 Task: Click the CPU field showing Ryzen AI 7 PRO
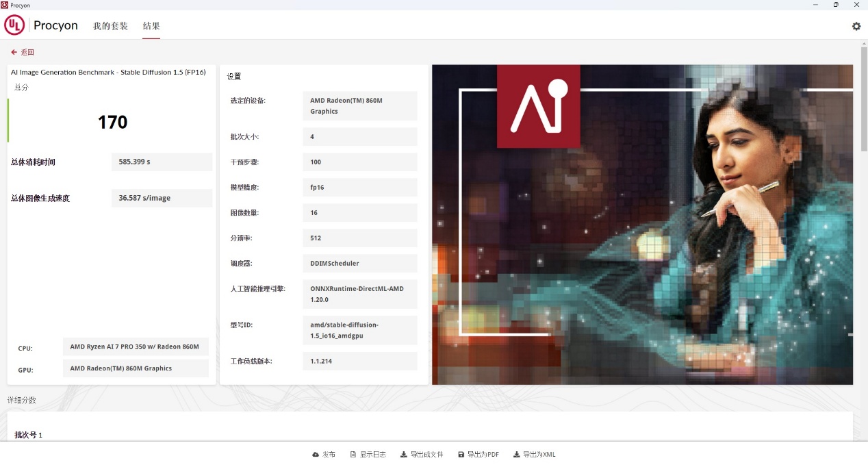tap(136, 346)
